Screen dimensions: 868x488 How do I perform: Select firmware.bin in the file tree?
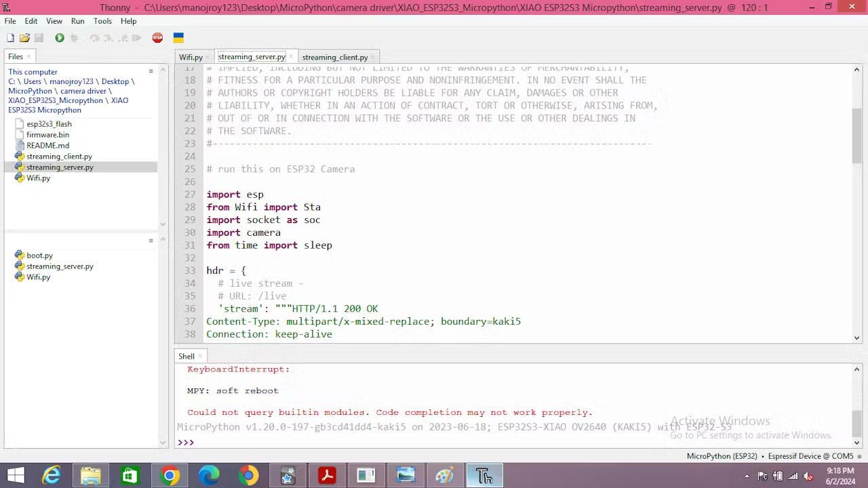(47, 134)
